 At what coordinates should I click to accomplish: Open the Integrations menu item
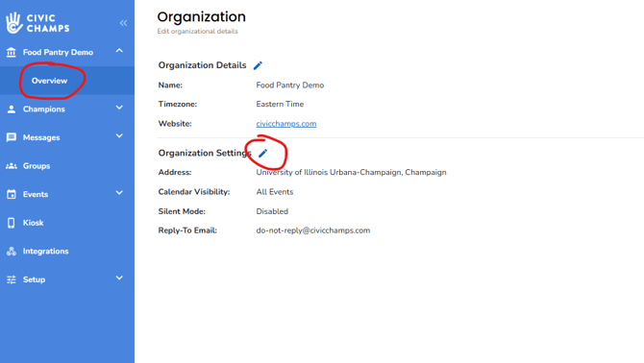[45, 251]
